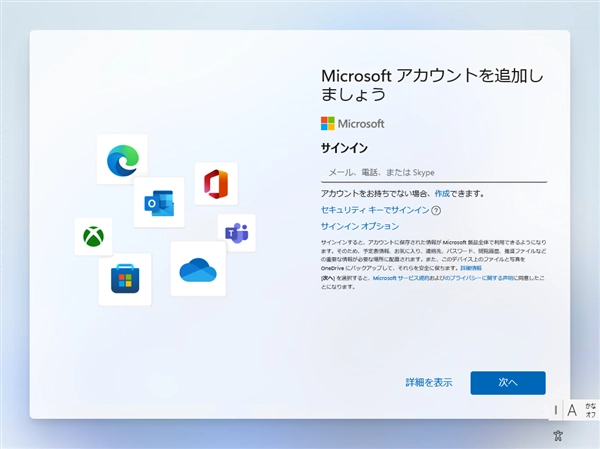Screen dimensions: 600x449
Task: Click the 詳細を表示 button
Action: (429, 382)
